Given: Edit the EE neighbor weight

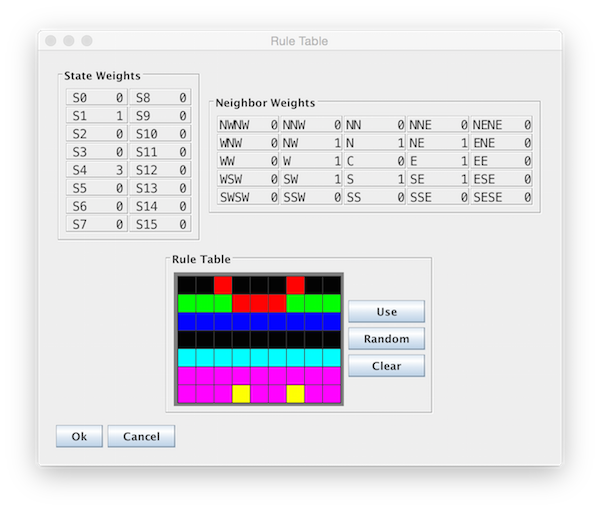Looking at the screenshot, I should tap(502, 161).
